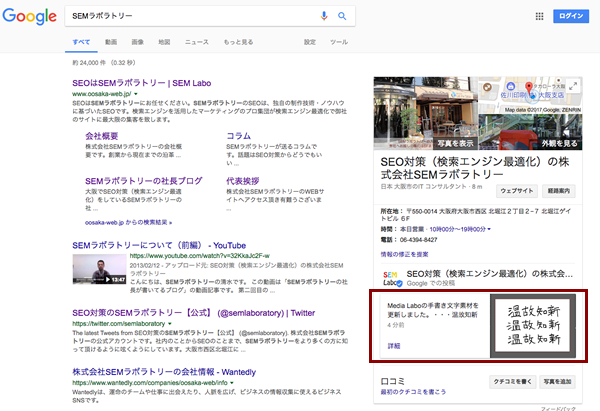Click 最初のクチコミを書こう link
Image resolution: width=600 pixels, height=411 pixels.
[x=413, y=392]
